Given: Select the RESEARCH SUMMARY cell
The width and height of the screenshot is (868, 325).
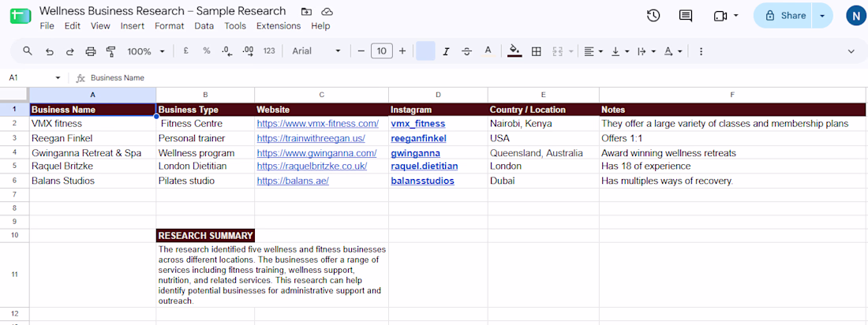Looking at the screenshot, I should (x=205, y=236).
